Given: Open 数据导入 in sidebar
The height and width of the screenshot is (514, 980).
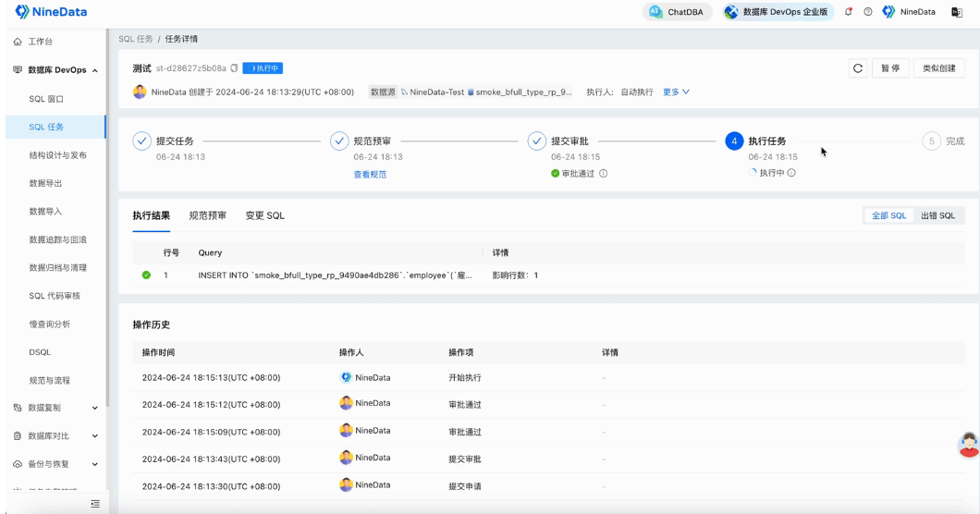Looking at the screenshot, I should [x=45, y=212].
